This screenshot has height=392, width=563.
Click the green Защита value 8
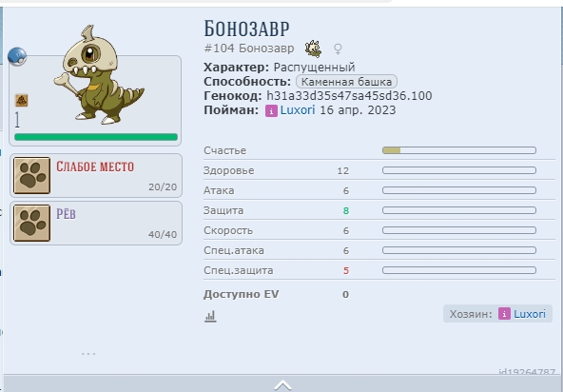click(346, 210)
